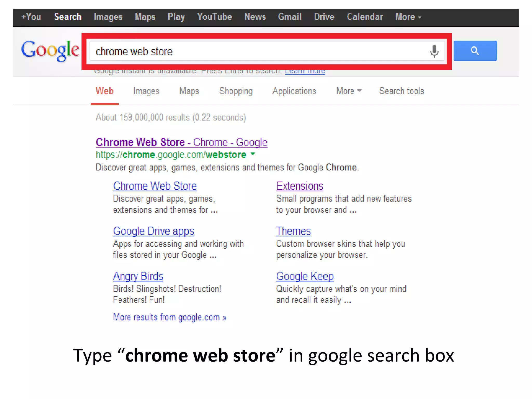
Task: Go to Play in the top bar
Action: [x=176, y=17]
